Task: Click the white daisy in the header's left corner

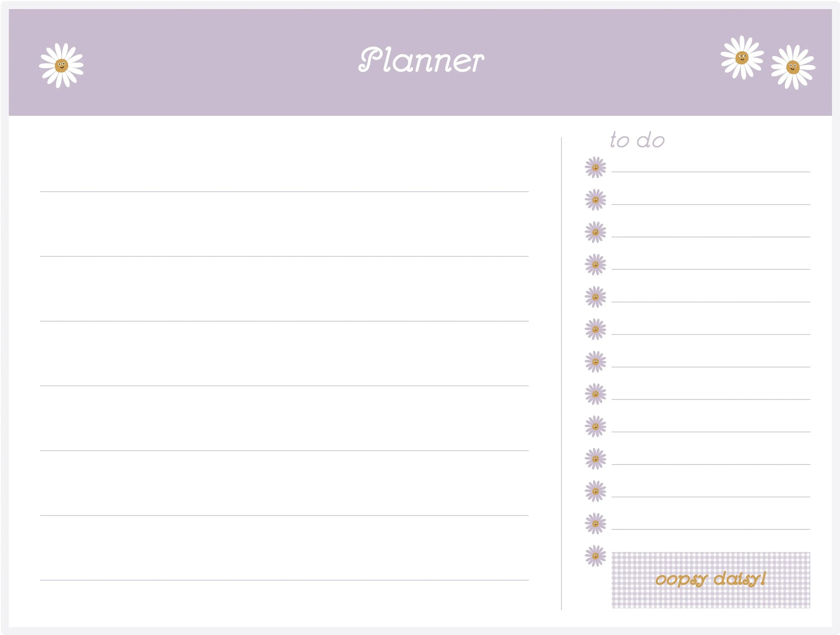Action: tap(61, 66)
